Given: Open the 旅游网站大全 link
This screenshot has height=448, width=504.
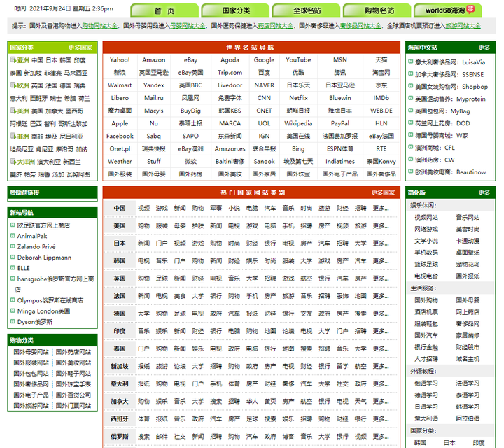Looking at the screenshot, I should pyautogui.click(x=463, y=26).
